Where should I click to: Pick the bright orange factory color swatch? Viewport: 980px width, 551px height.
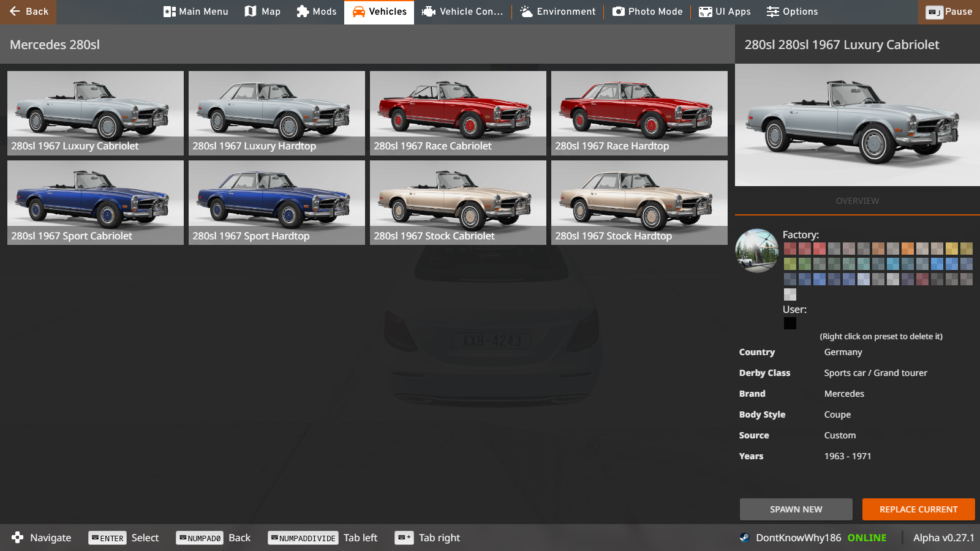click(x=908, y=249)
